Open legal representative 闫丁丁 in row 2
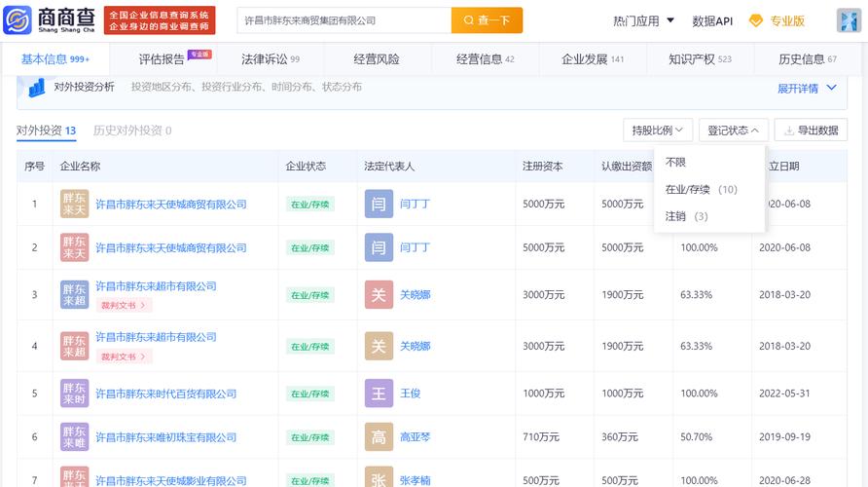This screenshot has width=868, height=487. click(415, 247)
